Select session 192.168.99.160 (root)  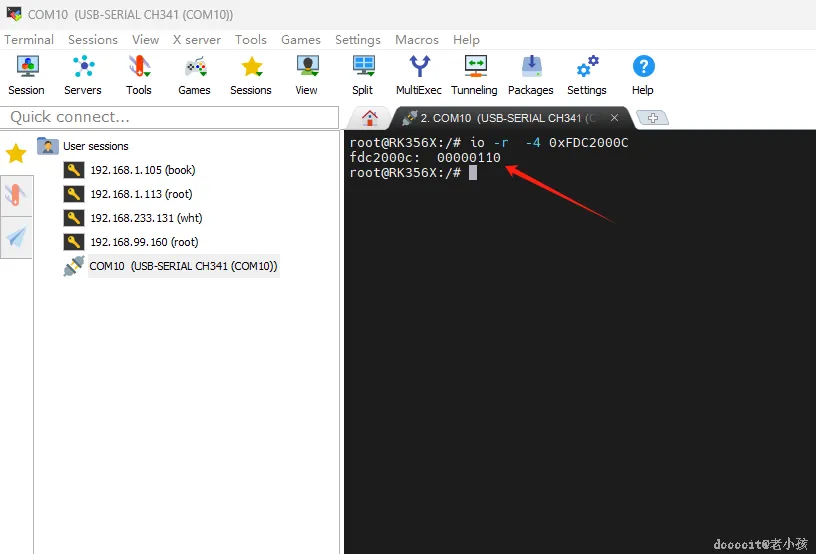[x=144, y=242]
